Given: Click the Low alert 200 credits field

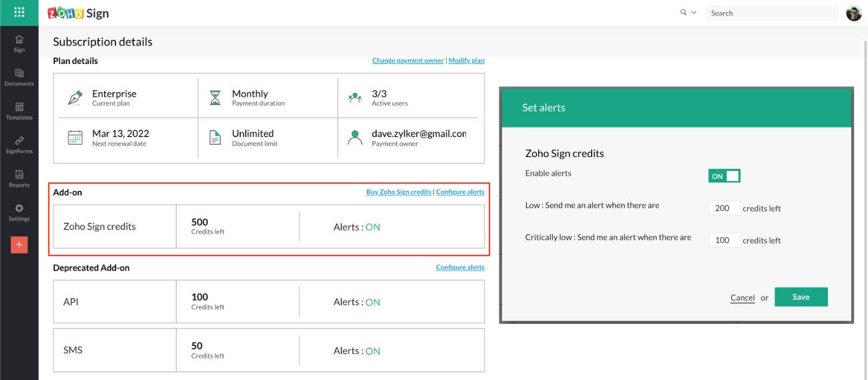Looking at the screenshot, I should point(724,208).
